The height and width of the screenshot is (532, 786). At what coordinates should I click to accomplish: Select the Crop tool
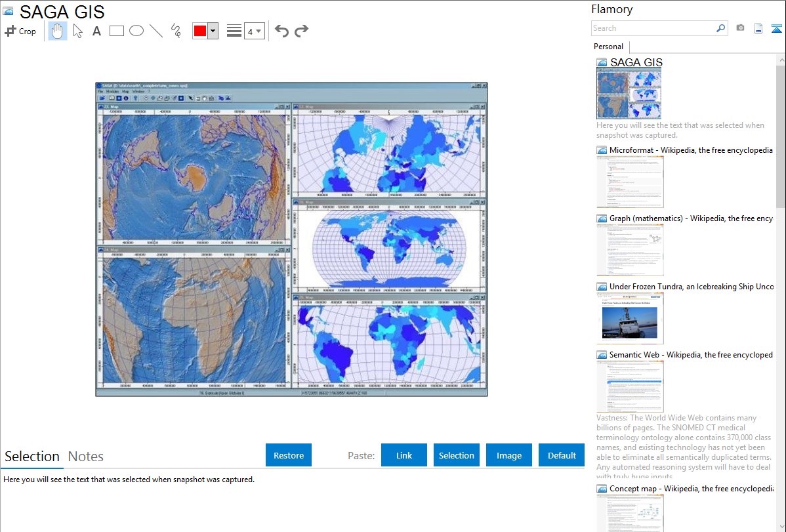click(20, 31)
